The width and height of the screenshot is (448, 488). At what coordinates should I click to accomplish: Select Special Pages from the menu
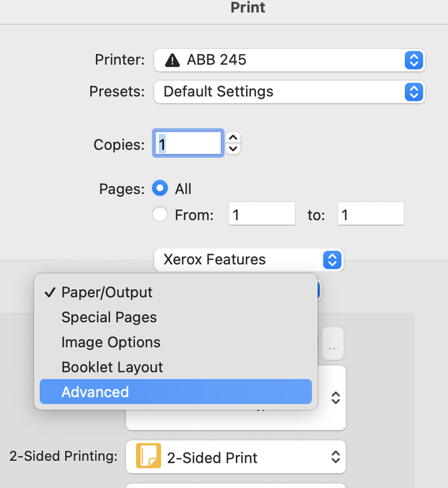pyautogui.click(x=109, y=318)
